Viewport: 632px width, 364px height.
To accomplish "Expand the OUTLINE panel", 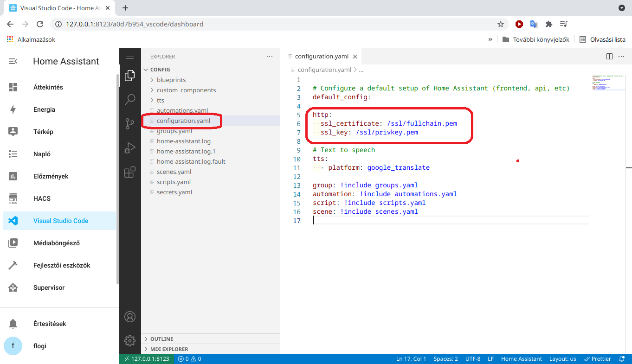I will (211, 339).
